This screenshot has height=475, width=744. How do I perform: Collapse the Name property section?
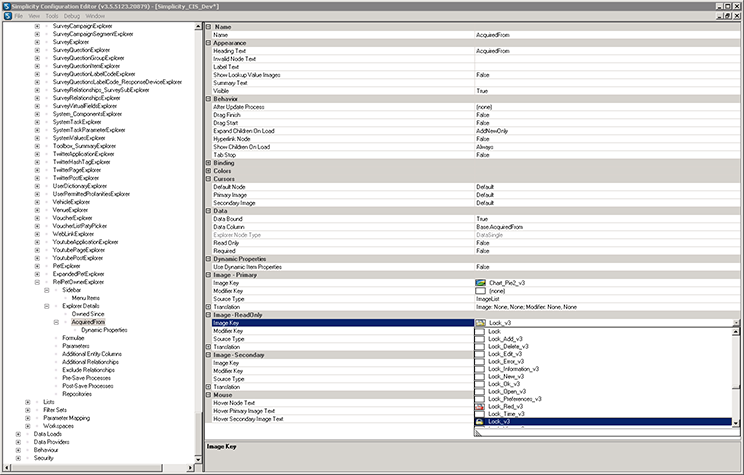pyautogui.click(x=208, y=27)
